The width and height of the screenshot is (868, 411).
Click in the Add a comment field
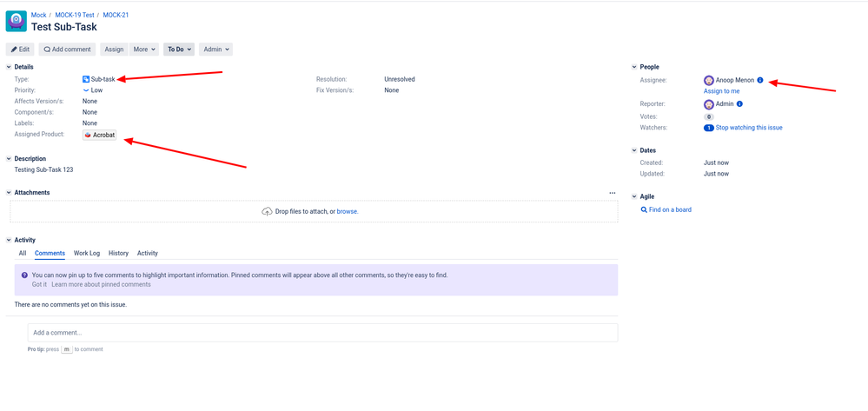point(322,333)
